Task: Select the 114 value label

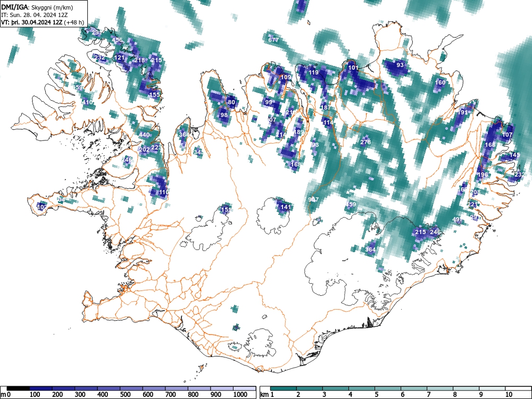Action: coord(328,122)
